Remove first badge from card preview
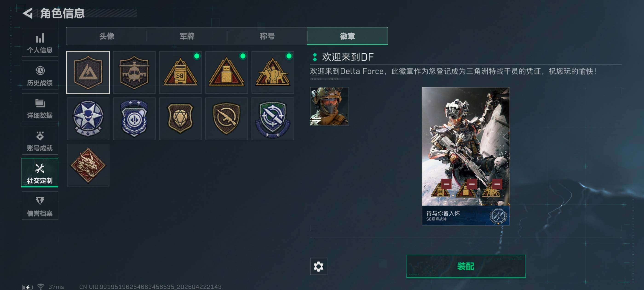644x290 pixels. pyautogui.click(x=446, y=184)
